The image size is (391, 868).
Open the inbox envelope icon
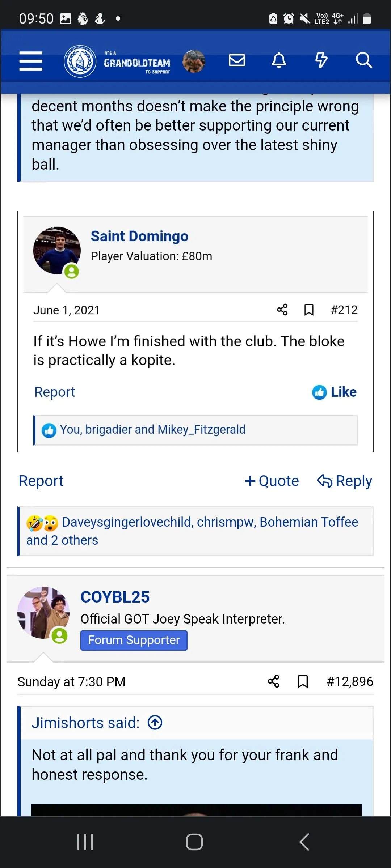click(x=237, y=60)
